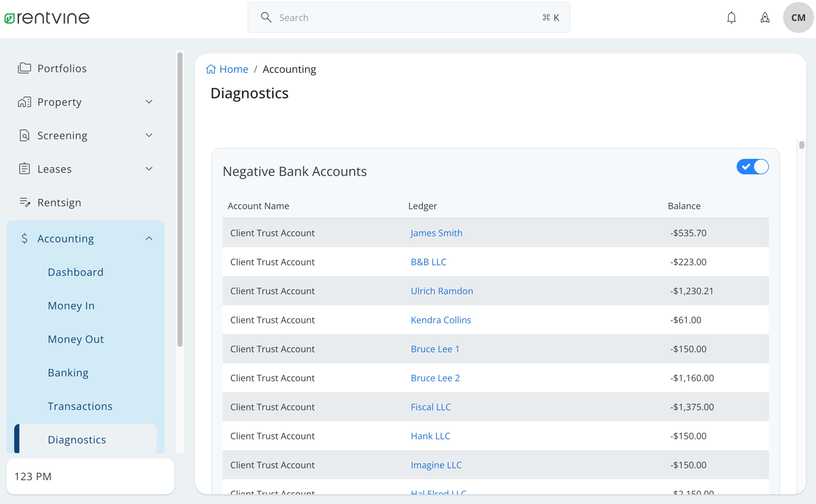Open the Transactions menu item

click(x=80, y=406)
